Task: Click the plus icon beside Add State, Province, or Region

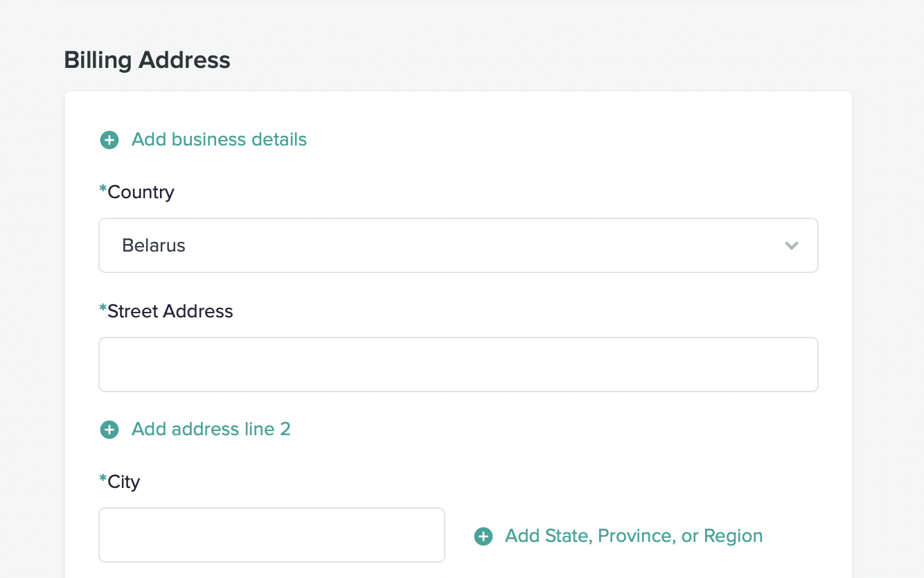Action: click(483, 536)
